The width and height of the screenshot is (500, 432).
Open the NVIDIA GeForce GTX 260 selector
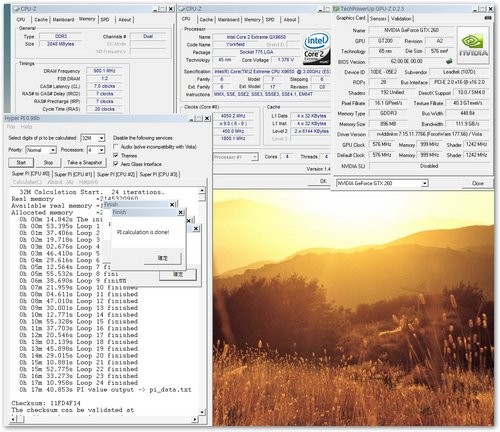click(382, 183)
